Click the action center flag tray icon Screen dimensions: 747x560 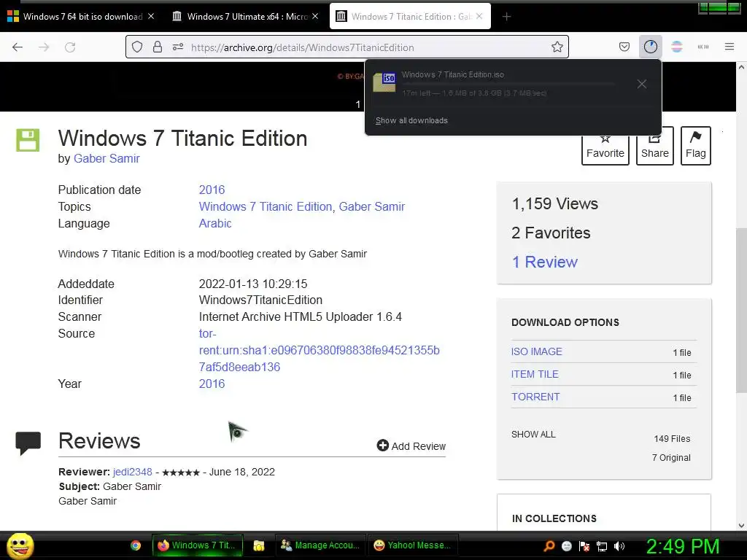(584, 546)
